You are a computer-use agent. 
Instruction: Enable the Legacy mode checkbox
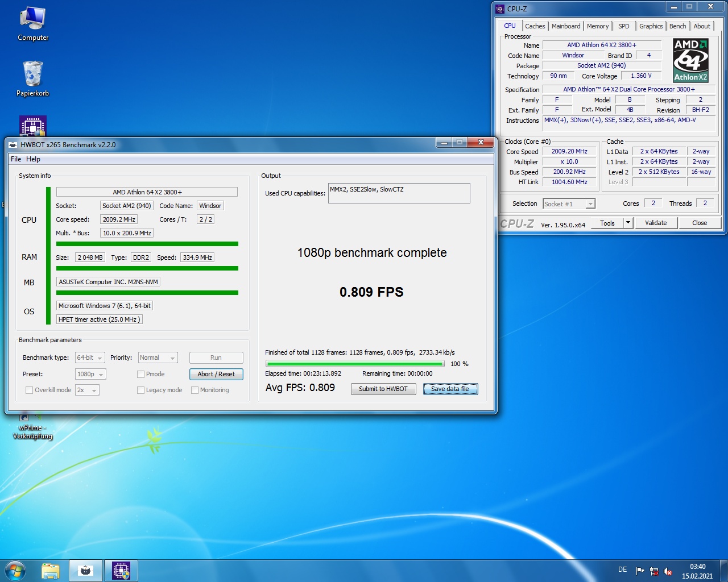click(x=140, y=390)
